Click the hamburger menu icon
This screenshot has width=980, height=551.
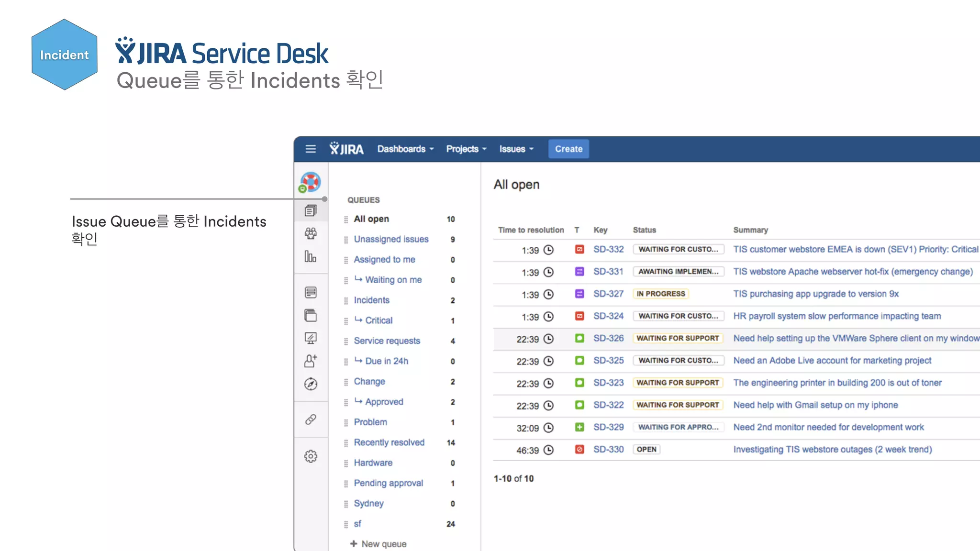tap(311, 149)
